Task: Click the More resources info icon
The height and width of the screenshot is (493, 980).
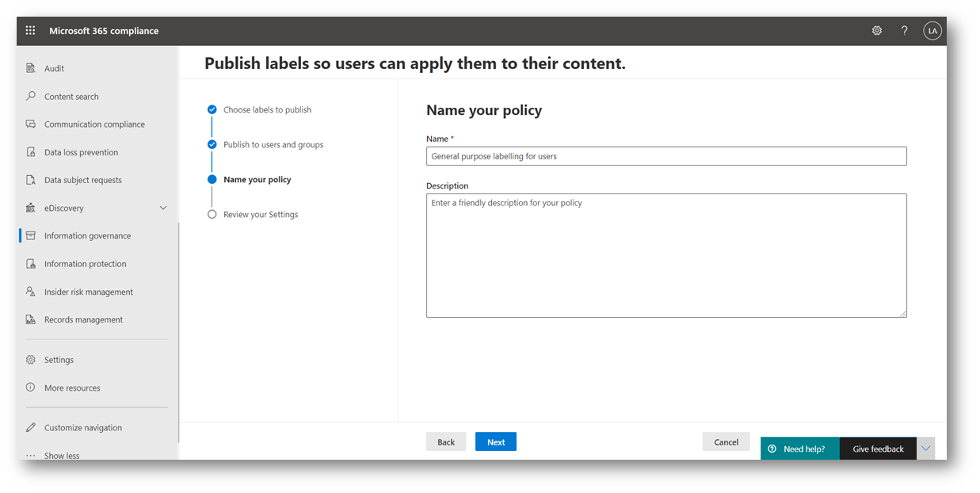Action: click(31, 388)
